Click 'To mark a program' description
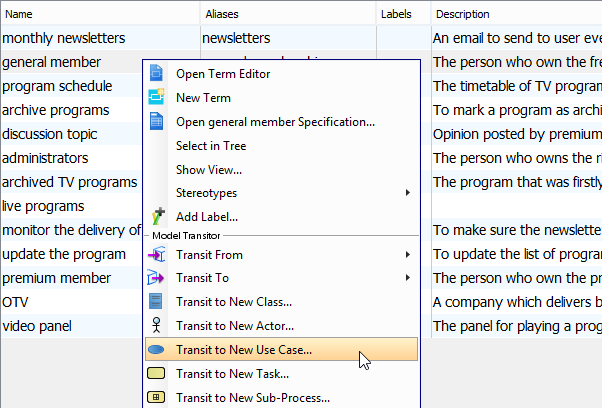 tap(517, 110)
